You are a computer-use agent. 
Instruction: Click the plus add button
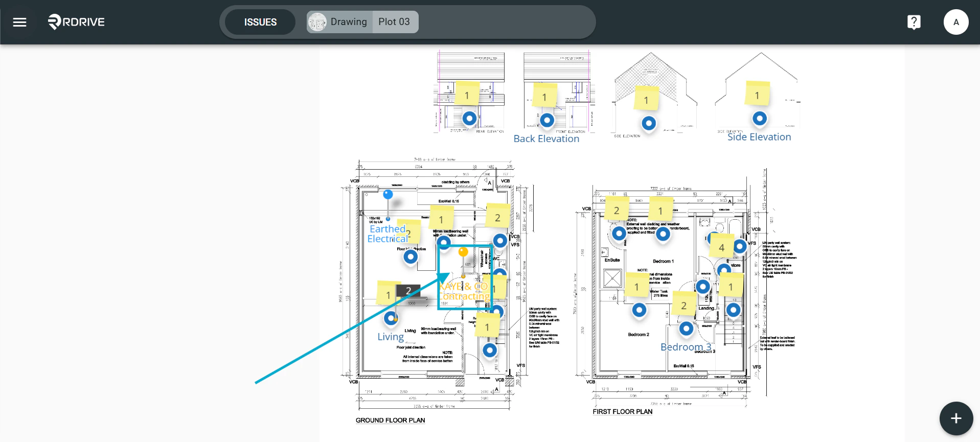956,418
